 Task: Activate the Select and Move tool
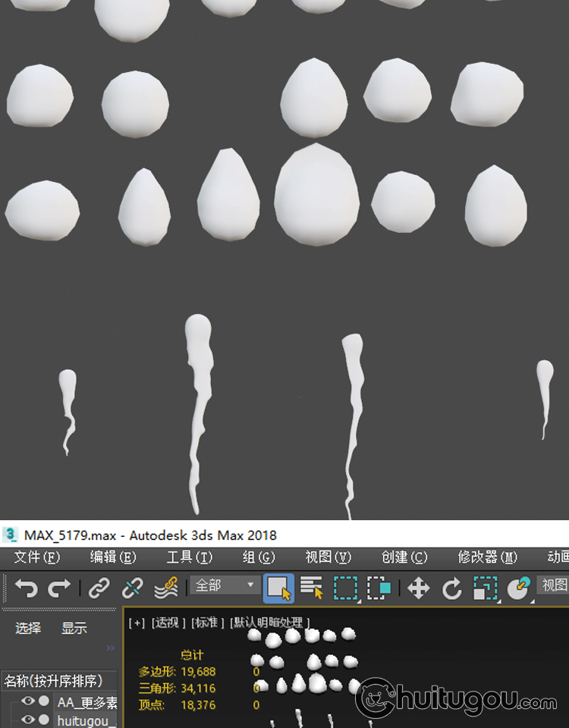[419, 588]
